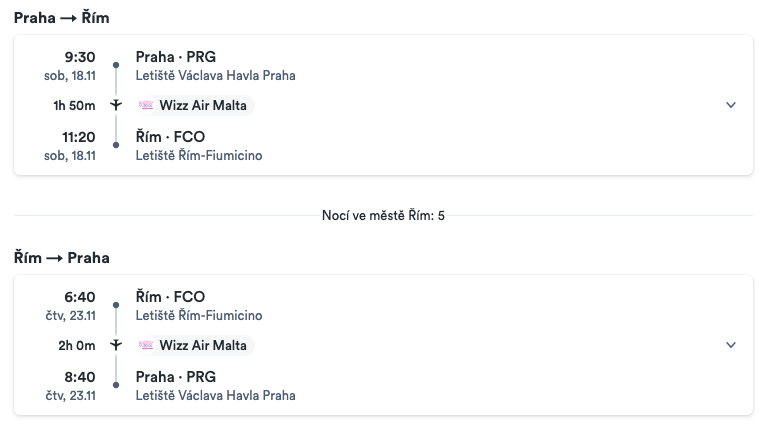Click Praha · PRG on the 8:40 arrival
This screenshot has height=440, width=776.
pos(176,377)
